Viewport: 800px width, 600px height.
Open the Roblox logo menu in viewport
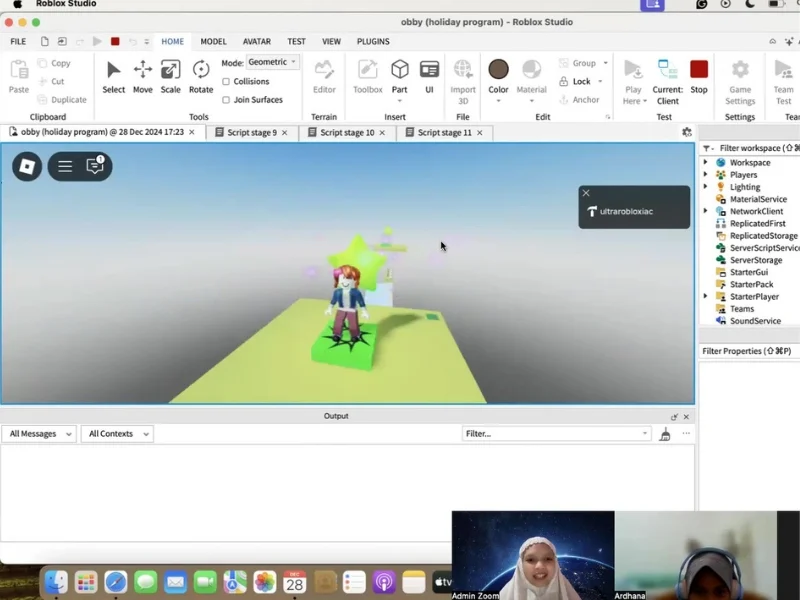(27, 166)
